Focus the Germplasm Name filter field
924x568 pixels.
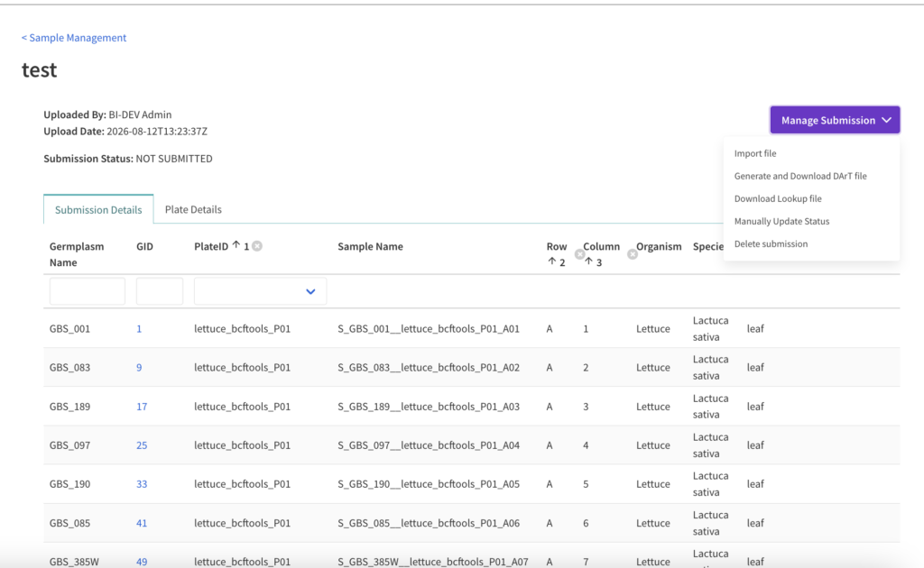pyautogui.click(x=88, y=291)
